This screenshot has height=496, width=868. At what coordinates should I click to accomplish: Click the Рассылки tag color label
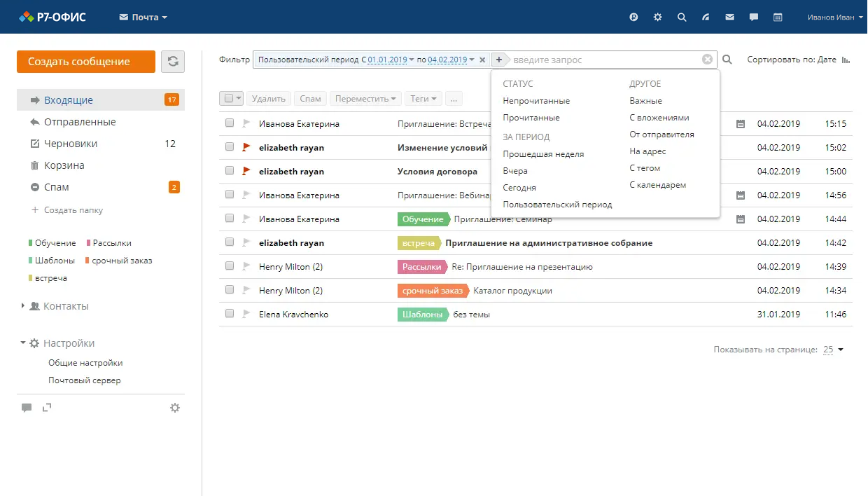(112, 243)
